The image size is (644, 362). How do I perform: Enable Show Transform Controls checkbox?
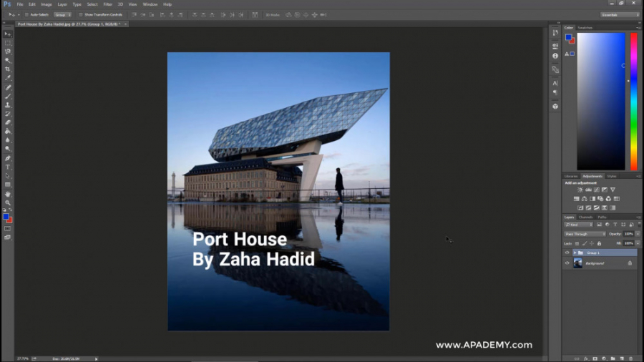pyautogui.click(x=79, y=14)
